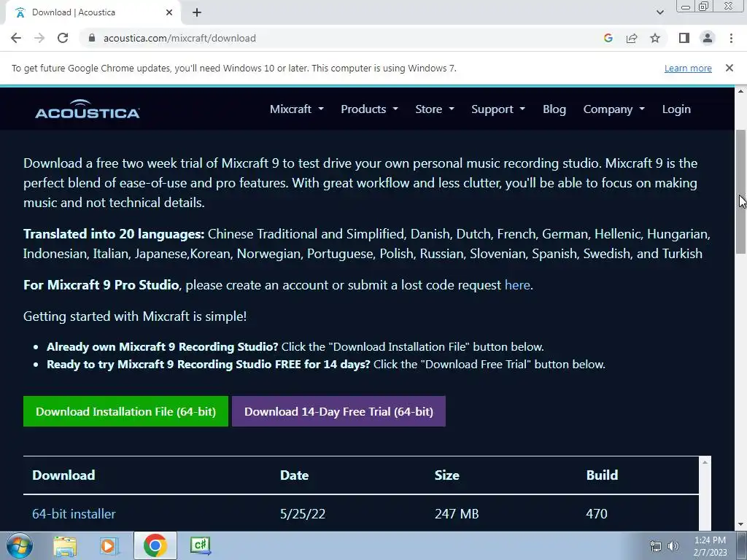
Task: Open a new tab with the plus button
Action: click(x=197, y=12)
